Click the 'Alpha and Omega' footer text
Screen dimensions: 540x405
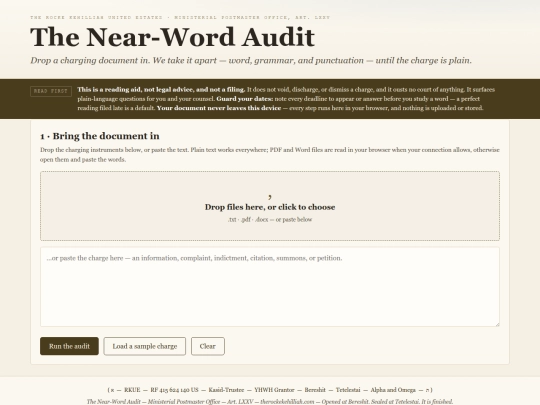pyautogui.click(x=393, y=390)
